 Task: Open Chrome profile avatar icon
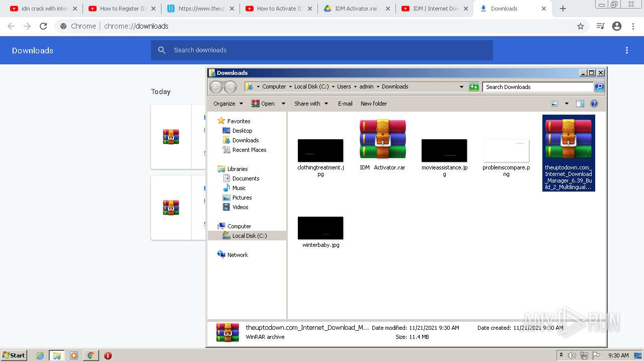click(617, 26)
